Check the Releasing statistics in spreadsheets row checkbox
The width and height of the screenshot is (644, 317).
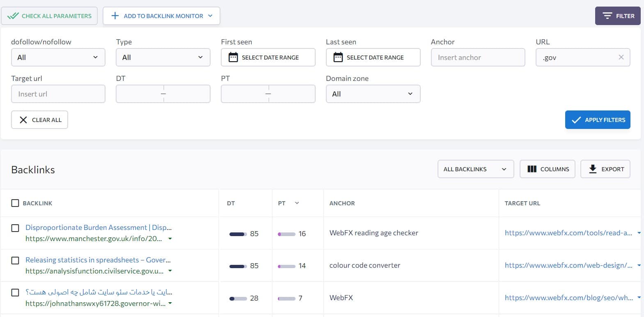point(15,260)
